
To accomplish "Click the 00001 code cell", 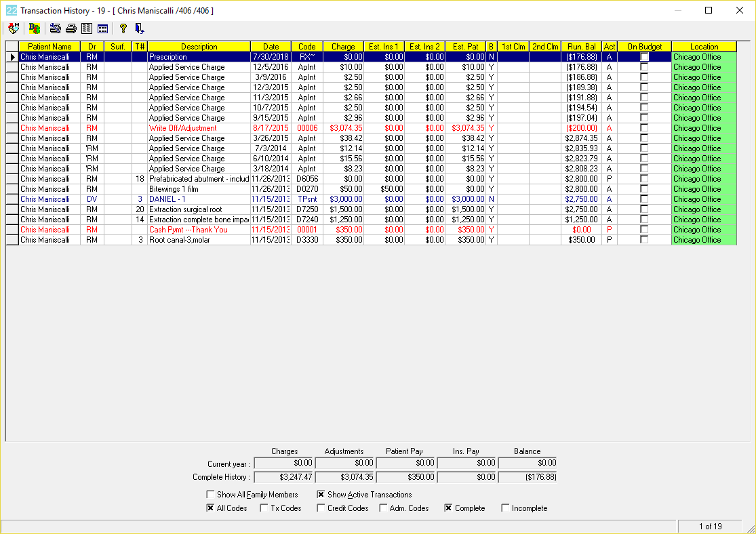I will tap(307, 230).
